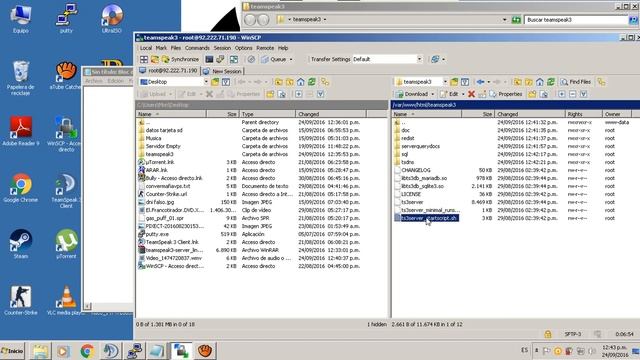Open the Files menu

coord(176,48)
